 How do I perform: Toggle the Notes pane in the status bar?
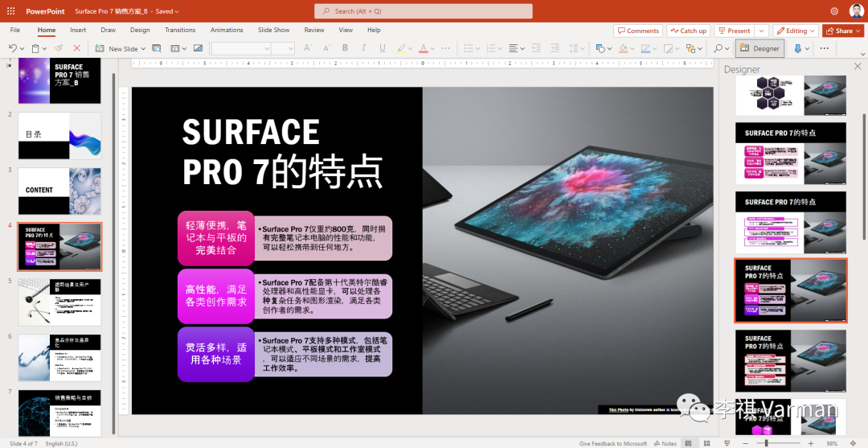[x=666, y=443]
